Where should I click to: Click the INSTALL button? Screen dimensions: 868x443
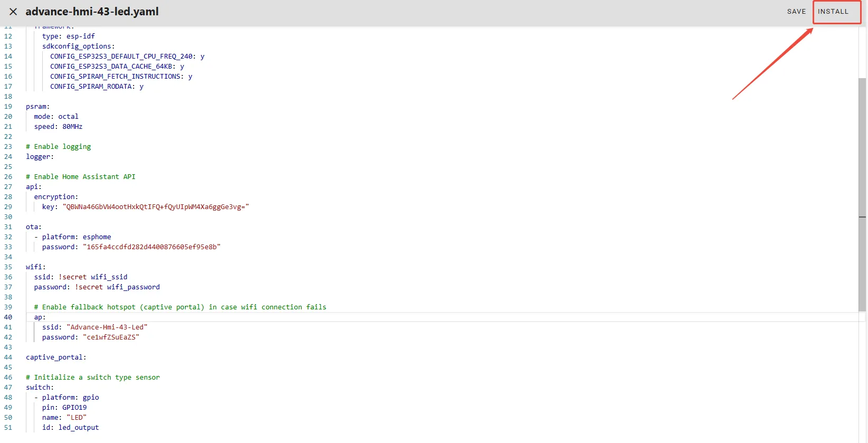833,12
